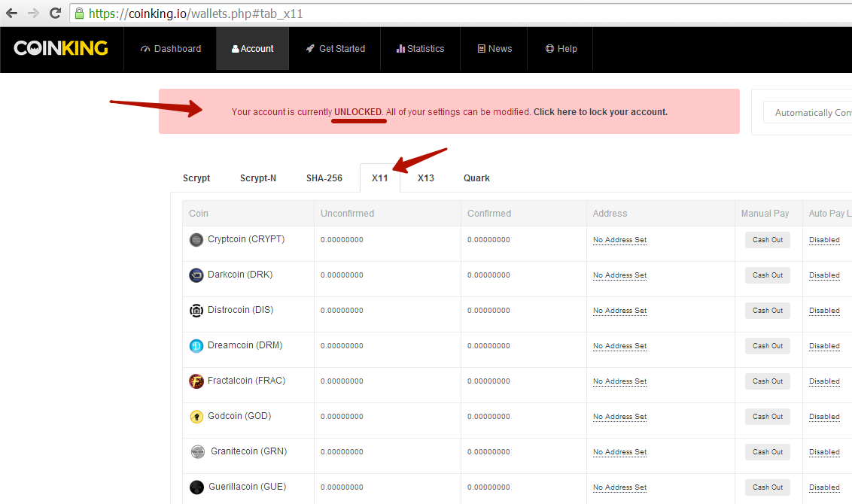Set address for Granitecoin via No Address Set
Image resolution: width=852 pixels, height=504 pixels.
tap(619, 452)
